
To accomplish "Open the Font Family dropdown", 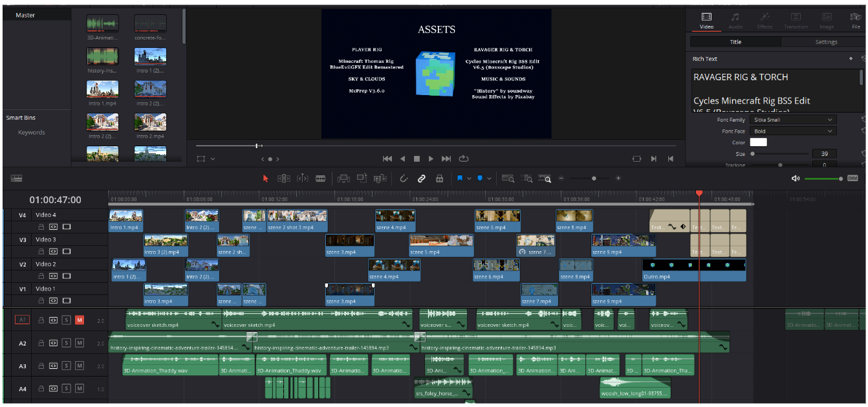I will (x=794, y=120).
